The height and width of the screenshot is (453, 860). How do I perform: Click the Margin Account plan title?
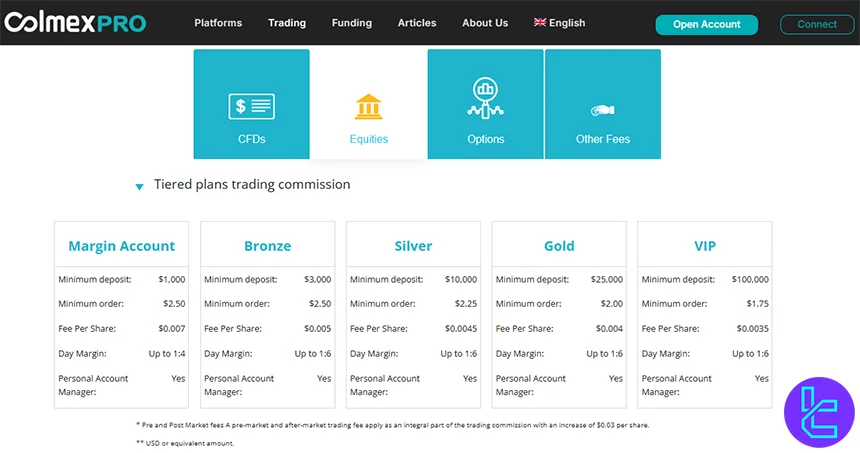121,246
